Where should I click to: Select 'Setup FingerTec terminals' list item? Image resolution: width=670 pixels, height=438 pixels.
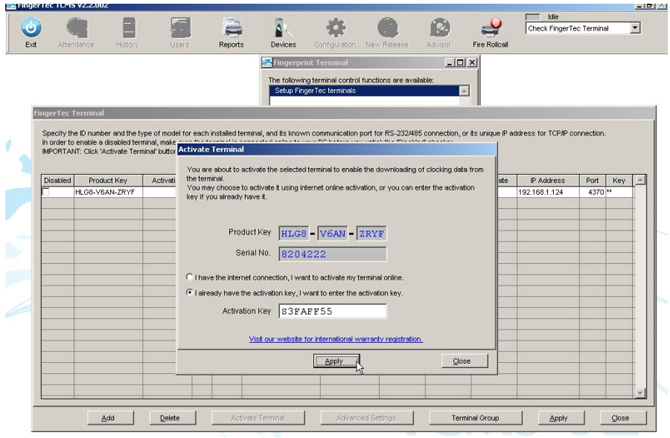point(364,91)
